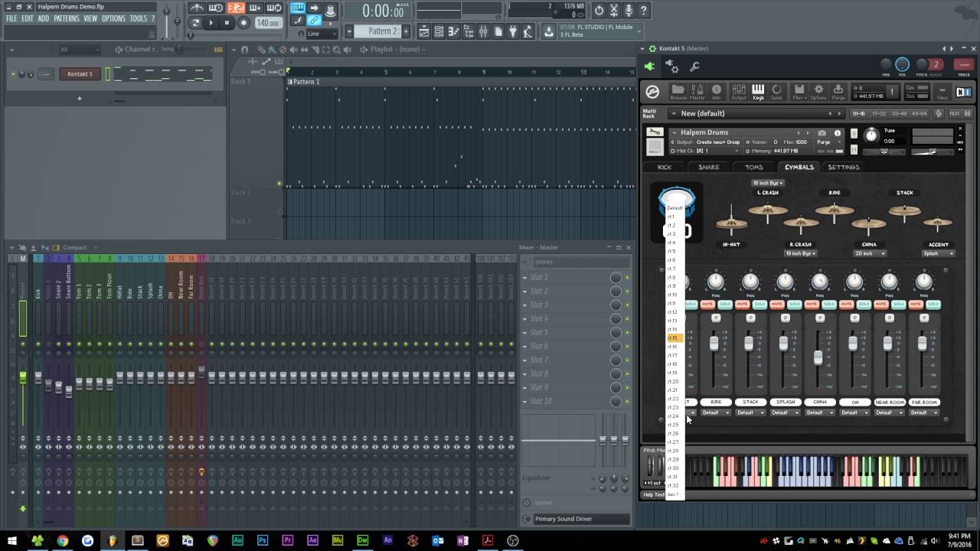This screenshot has height=551, width=980.
Task: Select multi rack page 17-32
Action: 880,113
